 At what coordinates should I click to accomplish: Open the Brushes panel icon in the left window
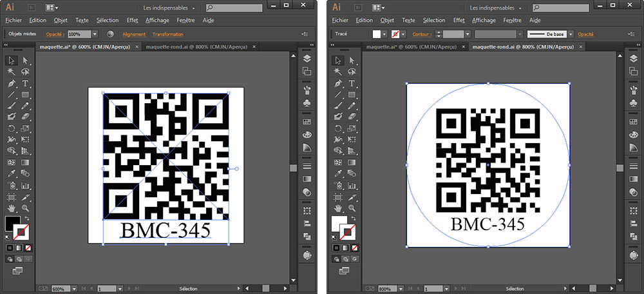click(x=307, y=89)
